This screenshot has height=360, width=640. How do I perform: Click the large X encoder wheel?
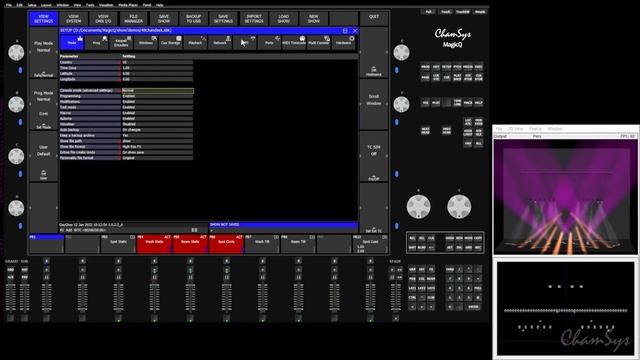(x=418, y=207)
